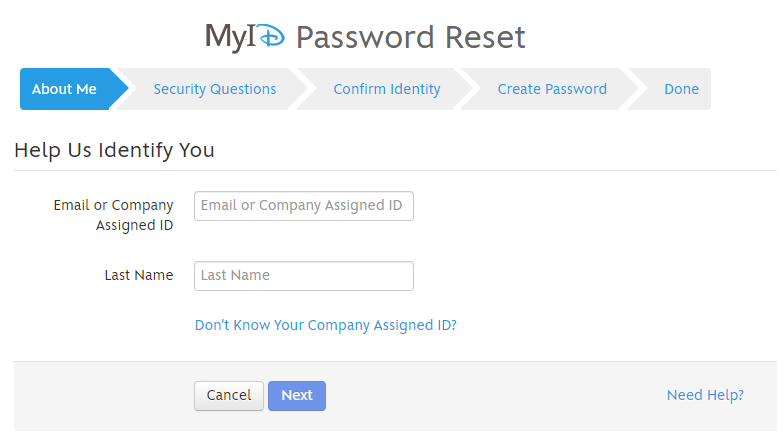Focus the Email or Company Assigned ID field
Viewport: 784px width, 441px height.
coord(304,206)
